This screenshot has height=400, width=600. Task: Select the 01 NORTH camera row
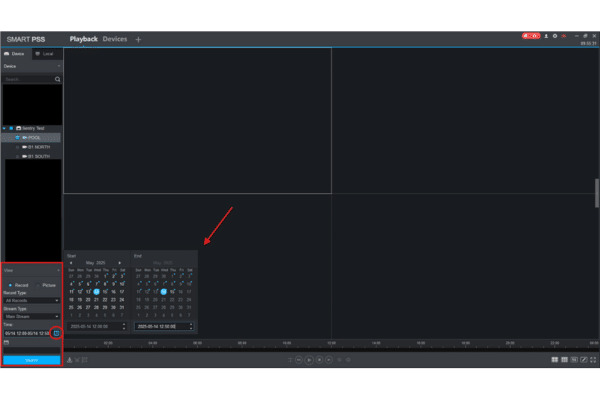pyautogui.click(x=31, y=147)
